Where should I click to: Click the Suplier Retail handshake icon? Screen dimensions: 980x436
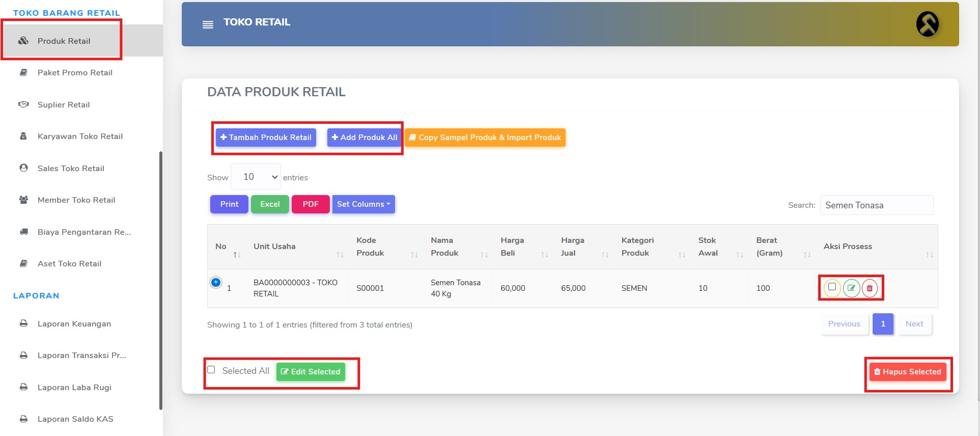pyautogui.click(x=23, y=104)
